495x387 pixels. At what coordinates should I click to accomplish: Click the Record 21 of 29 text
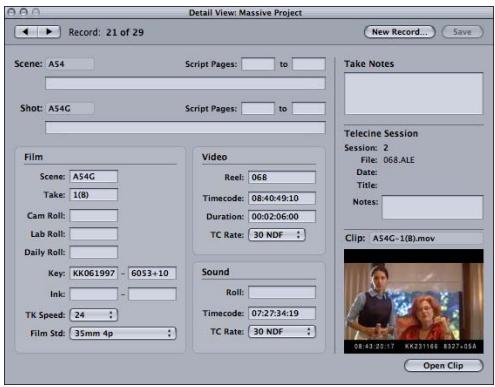click(106, 32)
